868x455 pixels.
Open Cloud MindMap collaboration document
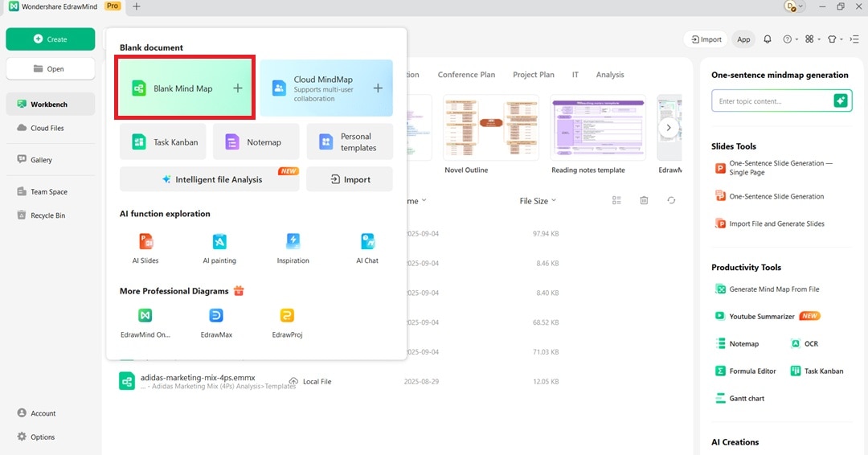[x=326, y=88]
